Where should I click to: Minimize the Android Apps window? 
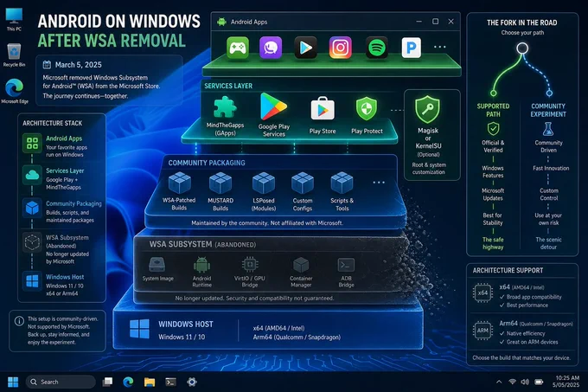[x=419, y=22]
